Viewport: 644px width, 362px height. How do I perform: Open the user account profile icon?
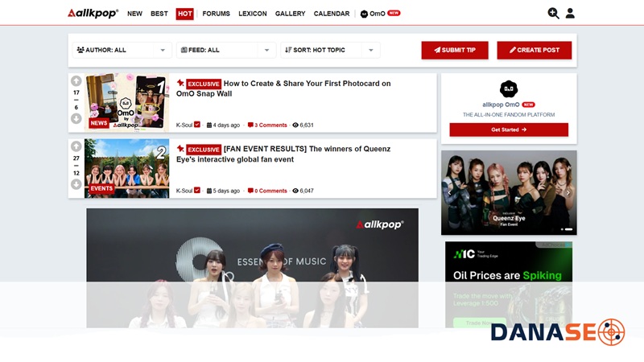coord(570,14)
